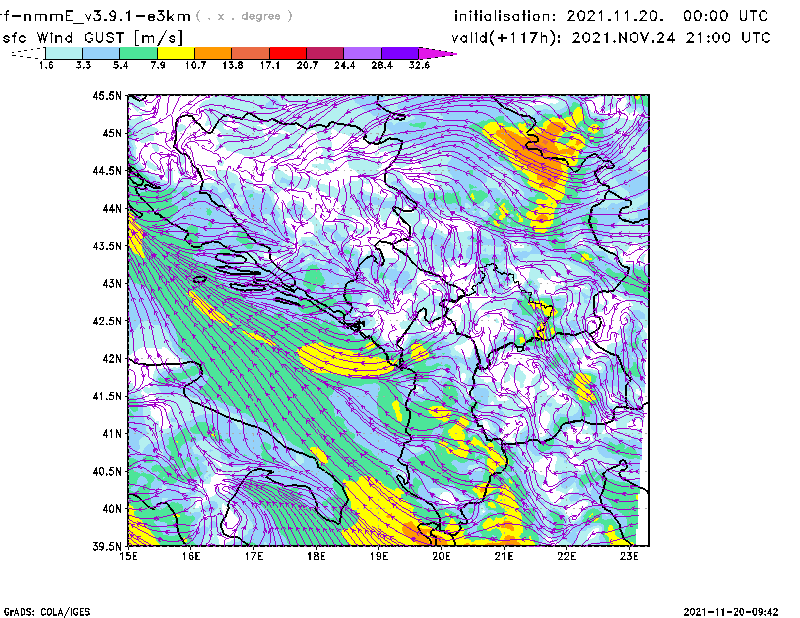Click the 41.5N latitude label
This screenshot has height=618, width=800.
[107, 396]
